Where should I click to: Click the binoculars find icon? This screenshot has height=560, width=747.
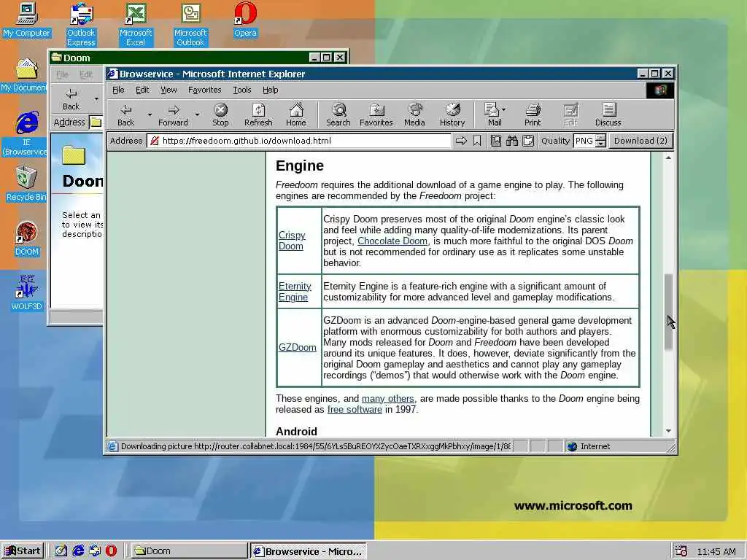point(511,141)
